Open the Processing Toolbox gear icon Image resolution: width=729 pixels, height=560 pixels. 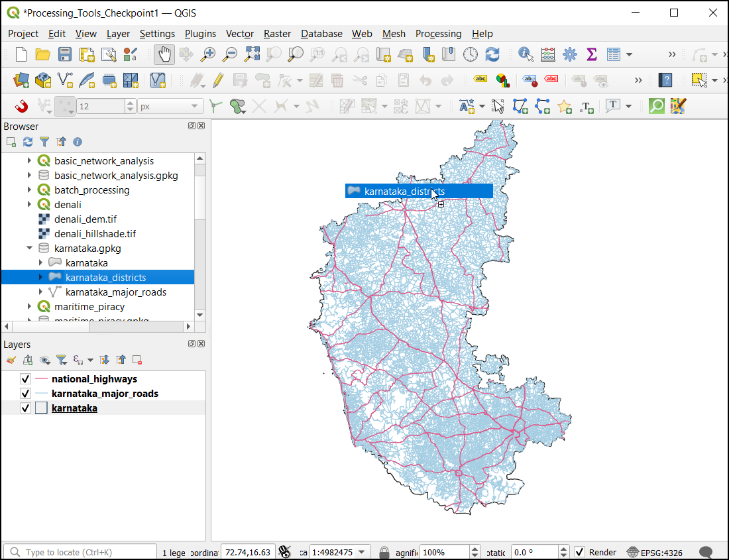click(569, 54)
